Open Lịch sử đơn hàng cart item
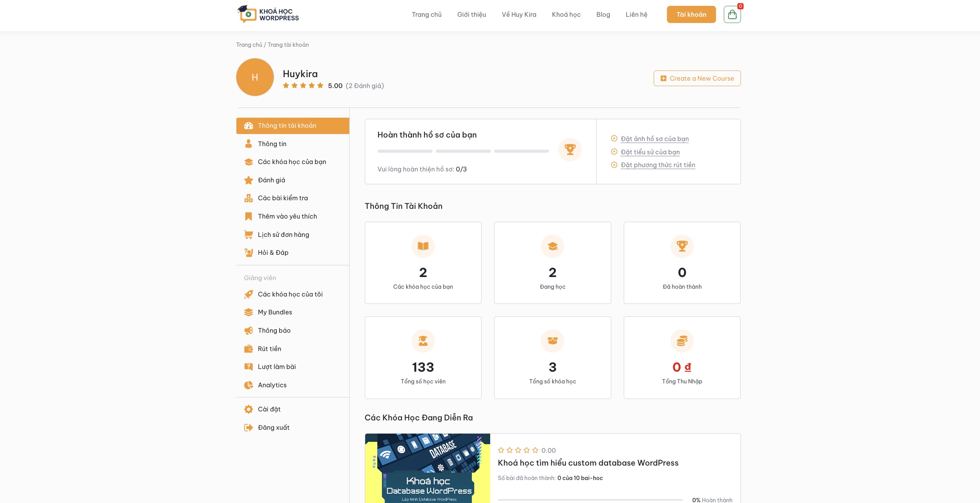Viewport: 980px width, 503px height. [x=283, y=235]
